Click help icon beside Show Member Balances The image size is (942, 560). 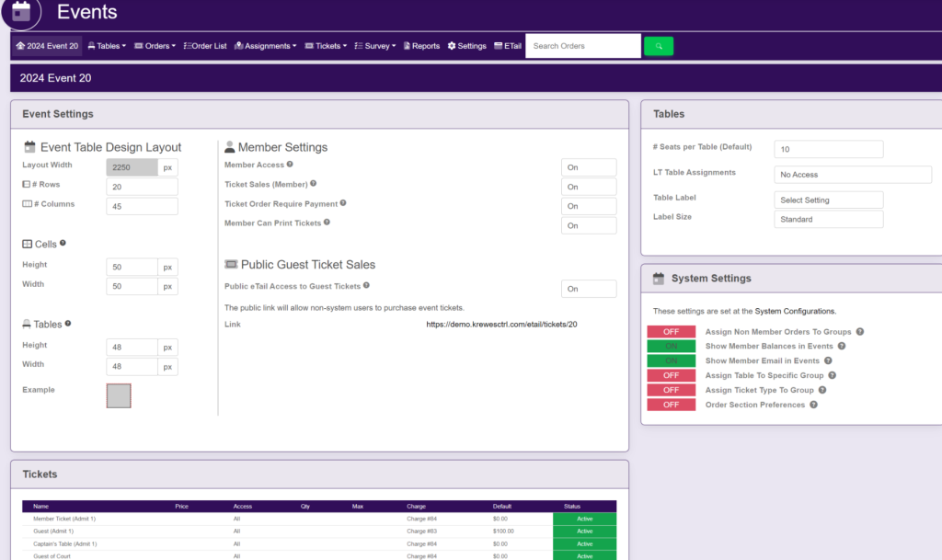(841, 347)
